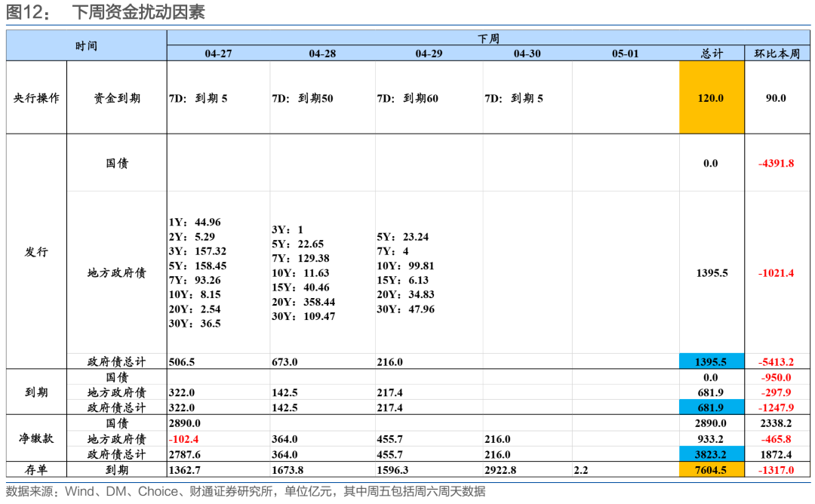Click the 净缴款 section label

36,438
